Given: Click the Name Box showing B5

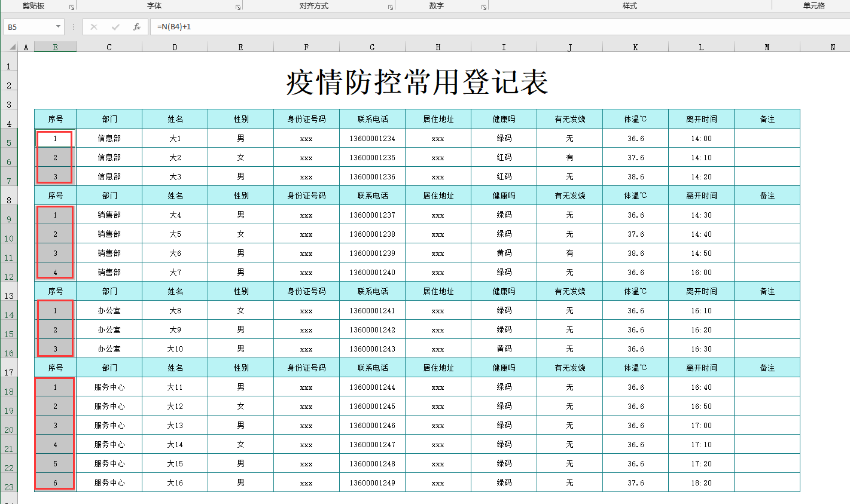Looking at the screenshot, I should [30, 27].
